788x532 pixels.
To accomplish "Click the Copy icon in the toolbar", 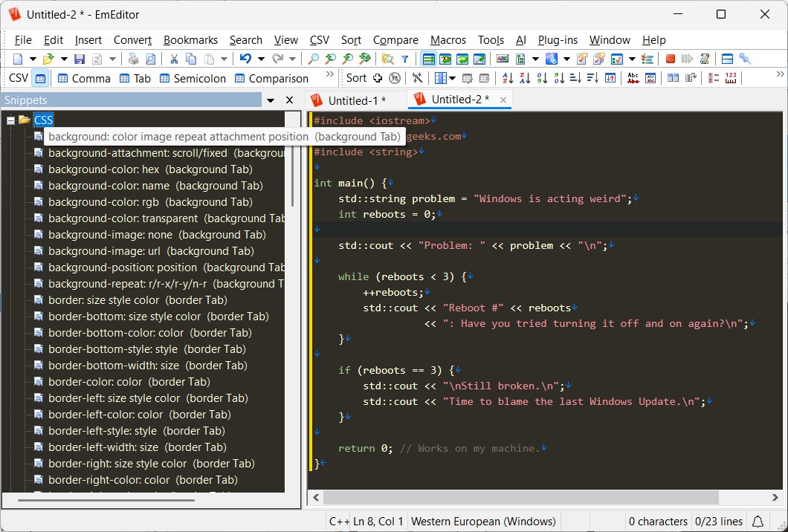I will click(191, 59).
